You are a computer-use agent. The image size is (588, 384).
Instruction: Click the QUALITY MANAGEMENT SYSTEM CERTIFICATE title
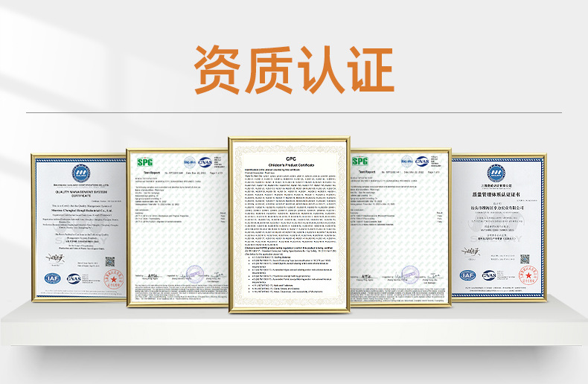[x=81, y=193]
